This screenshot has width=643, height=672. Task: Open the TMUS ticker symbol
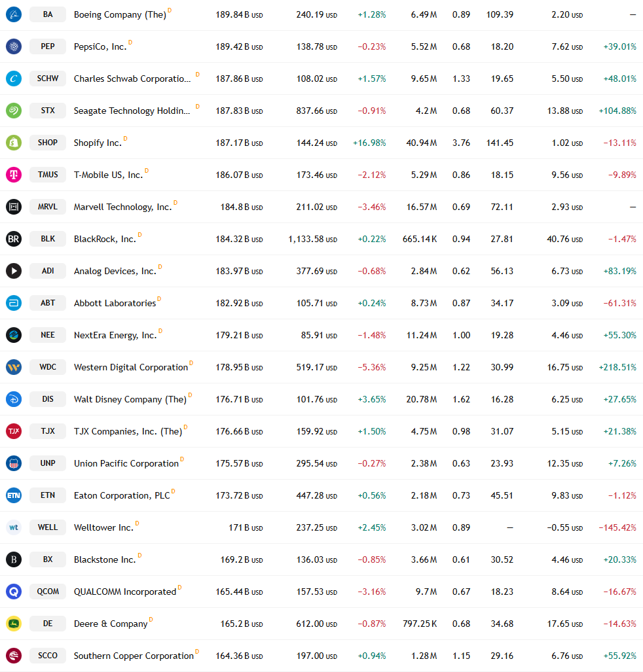(48, 175)
